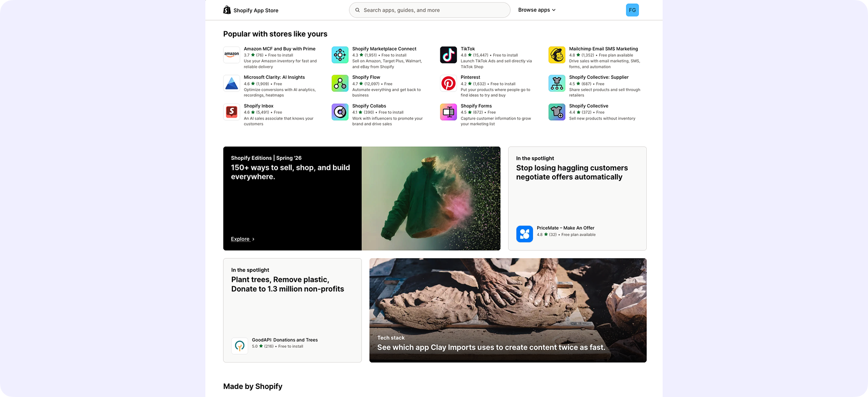Open the Shopify Flow app icon
868x397 pixels.
tap(340, 83)
